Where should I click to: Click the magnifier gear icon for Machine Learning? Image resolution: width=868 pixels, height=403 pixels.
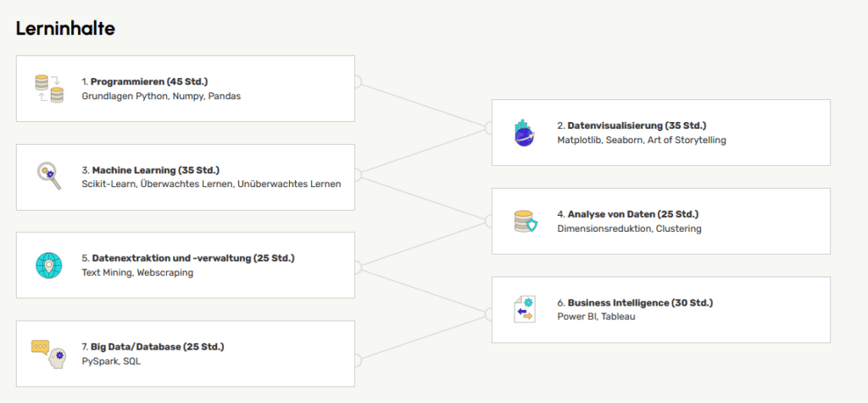pyautogui.click(x=49, y=176)
